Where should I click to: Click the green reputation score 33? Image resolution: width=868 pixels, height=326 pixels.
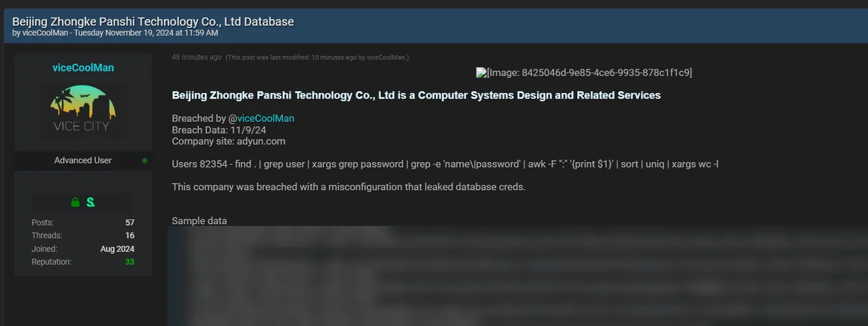coord(130,262)
